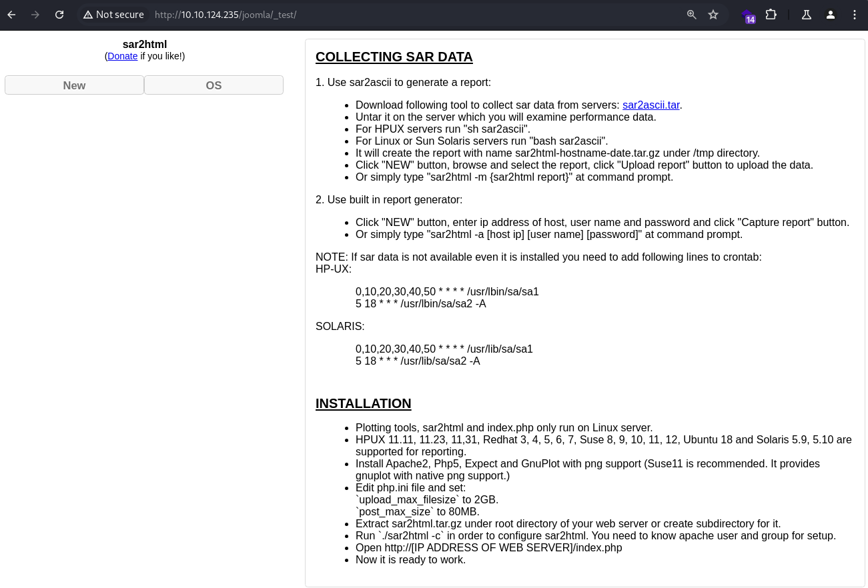Click the upload_max_filesize setting line

click(427, 499)
